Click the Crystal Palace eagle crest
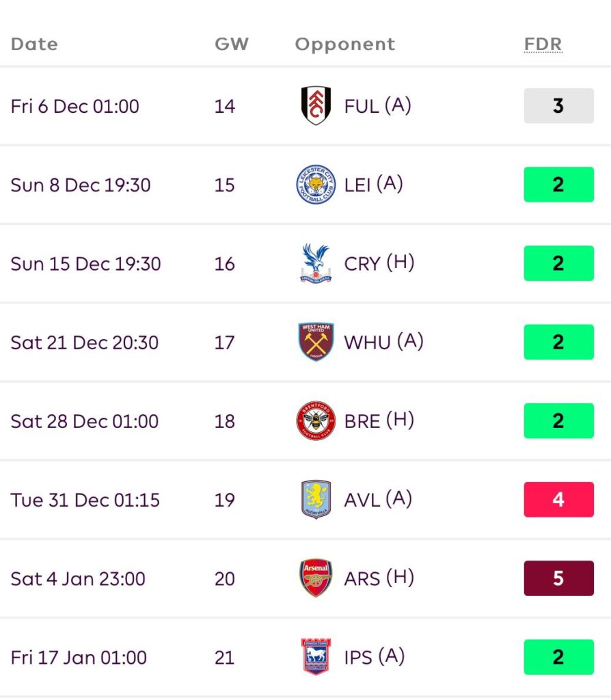The height and width of the screenshot is (700, 611). 316,263
